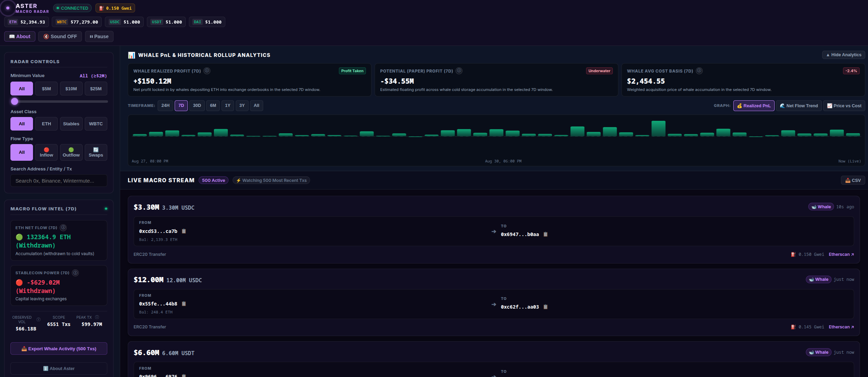Filter flow type to Outflow
The width and height of the screenshot is (868, 377).
point(71,152)
